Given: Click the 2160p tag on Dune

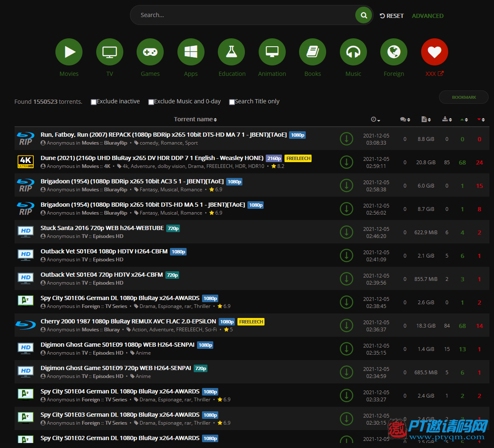Looking at the screenshot, I should pyautogui.click(x=274, y=158).
